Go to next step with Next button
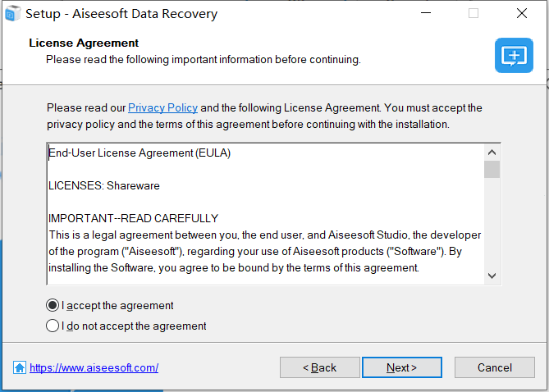Viewport: 549px width, 392px height. (x=402, y=367)
